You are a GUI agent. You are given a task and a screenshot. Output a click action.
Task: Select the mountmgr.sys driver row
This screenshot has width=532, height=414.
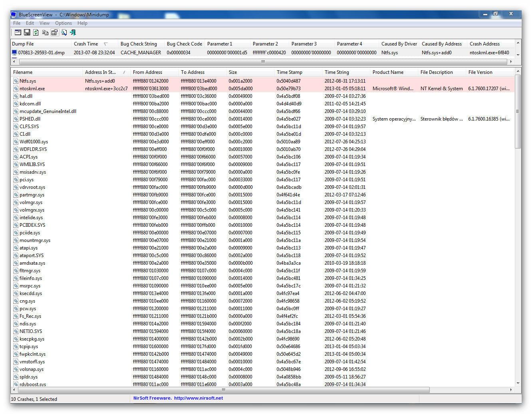pos(263,240)
